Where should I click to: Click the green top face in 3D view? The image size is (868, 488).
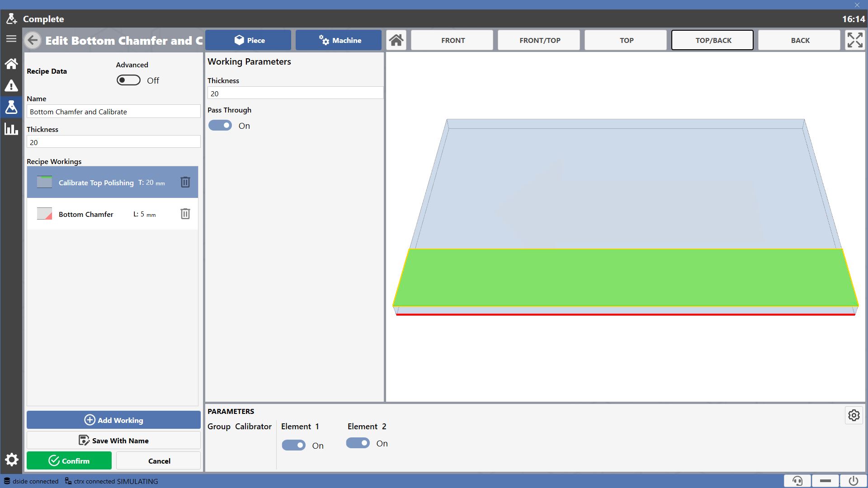point(626,277)
